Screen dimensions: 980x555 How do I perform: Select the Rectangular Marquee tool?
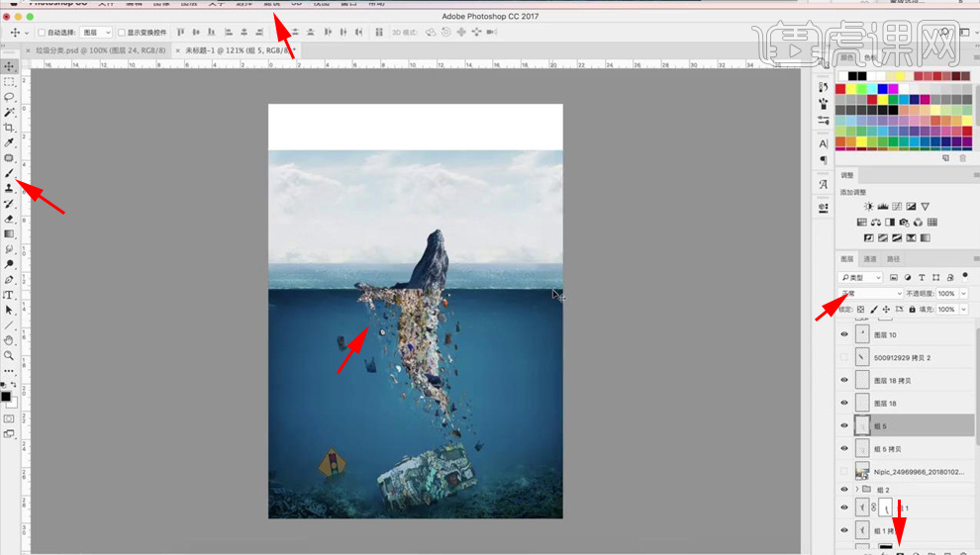(x=9, y=82)
